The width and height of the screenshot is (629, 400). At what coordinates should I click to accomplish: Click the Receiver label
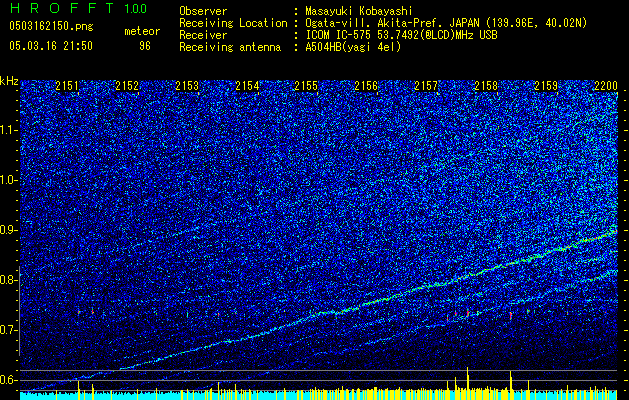[203, 35]
